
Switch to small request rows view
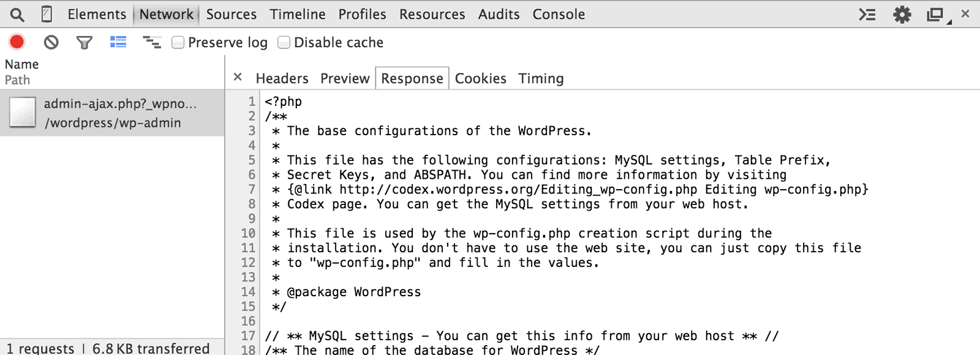[152, 42]
